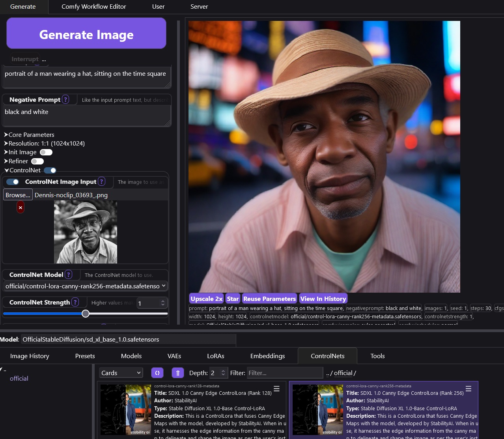Click the ControlNet Image Input help icon
The height and width of the screenshot is (439, 504).
coord(101,181)
